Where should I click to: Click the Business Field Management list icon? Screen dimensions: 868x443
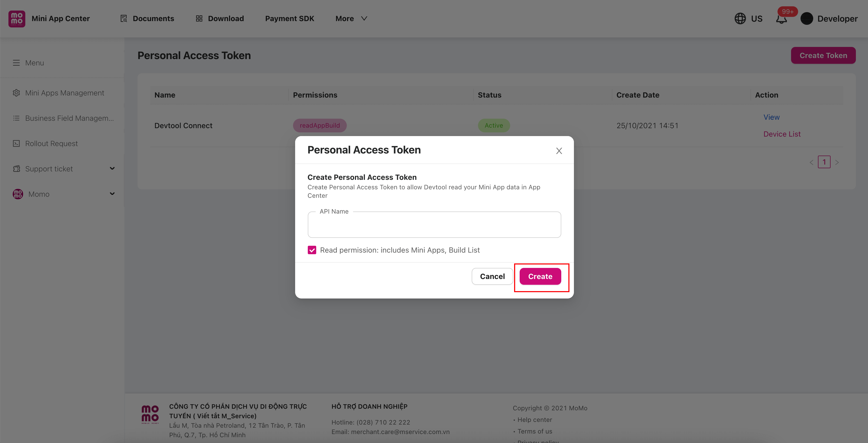[16, 118]
